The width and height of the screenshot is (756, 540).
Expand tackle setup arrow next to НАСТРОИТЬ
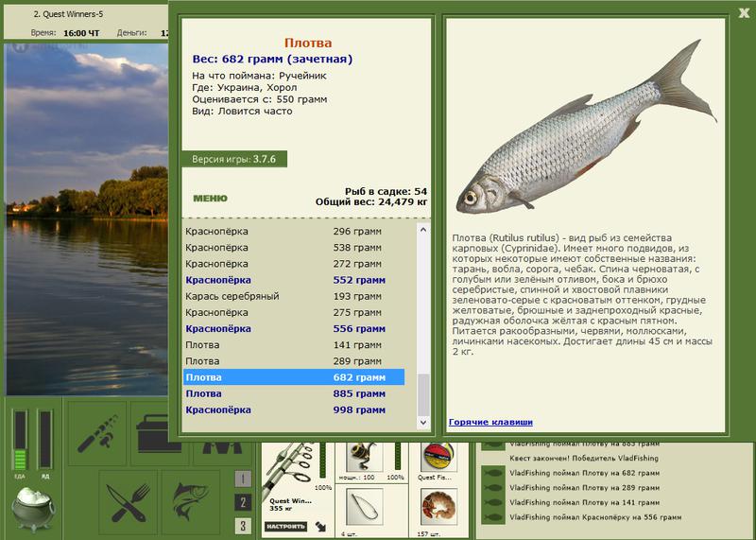point(320,527)
